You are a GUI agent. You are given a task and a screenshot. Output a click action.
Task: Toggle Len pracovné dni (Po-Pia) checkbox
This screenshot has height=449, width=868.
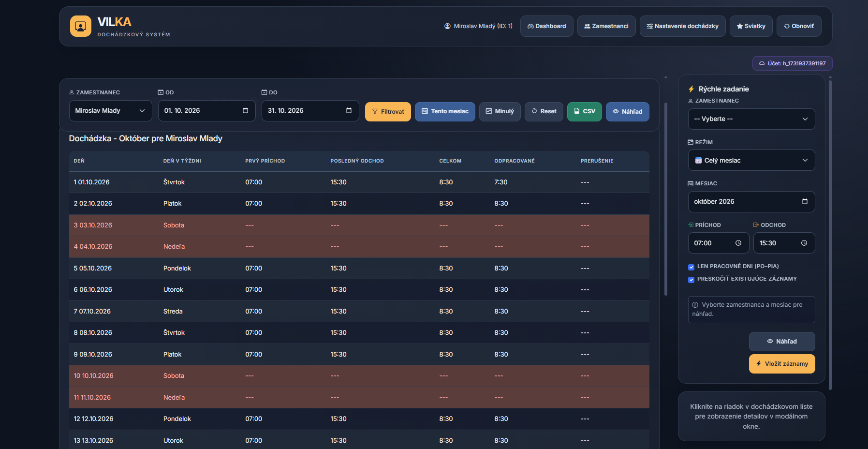coord(691,267)
